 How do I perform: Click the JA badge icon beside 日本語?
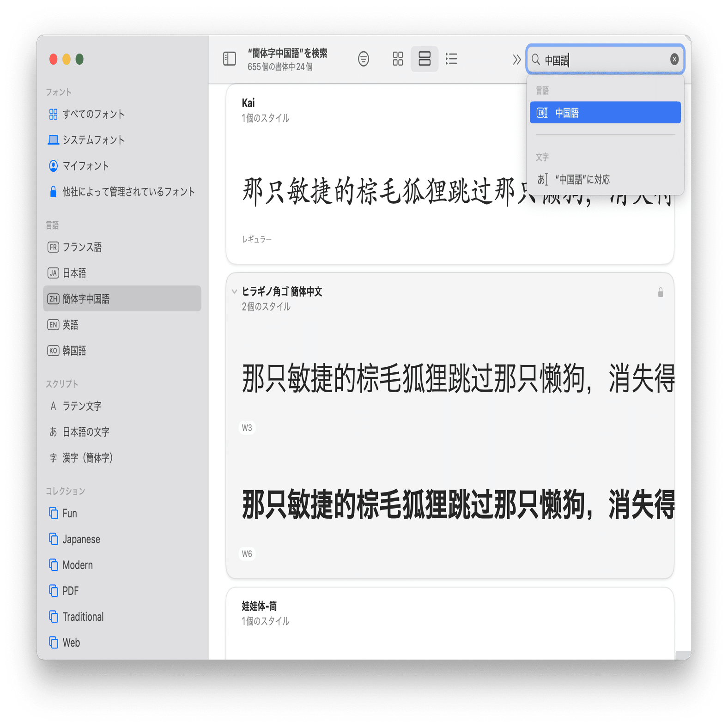[53, 273]
